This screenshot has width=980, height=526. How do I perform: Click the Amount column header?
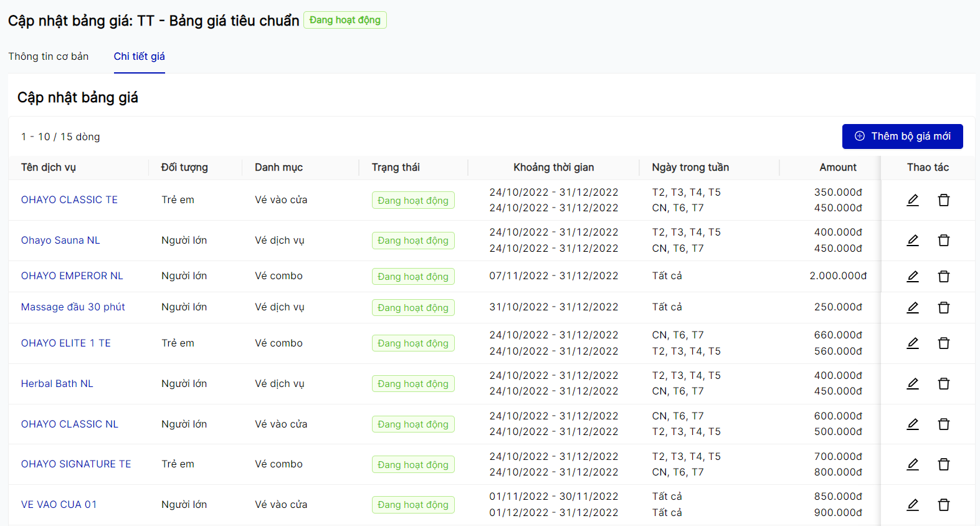click(x=837, y=168)
